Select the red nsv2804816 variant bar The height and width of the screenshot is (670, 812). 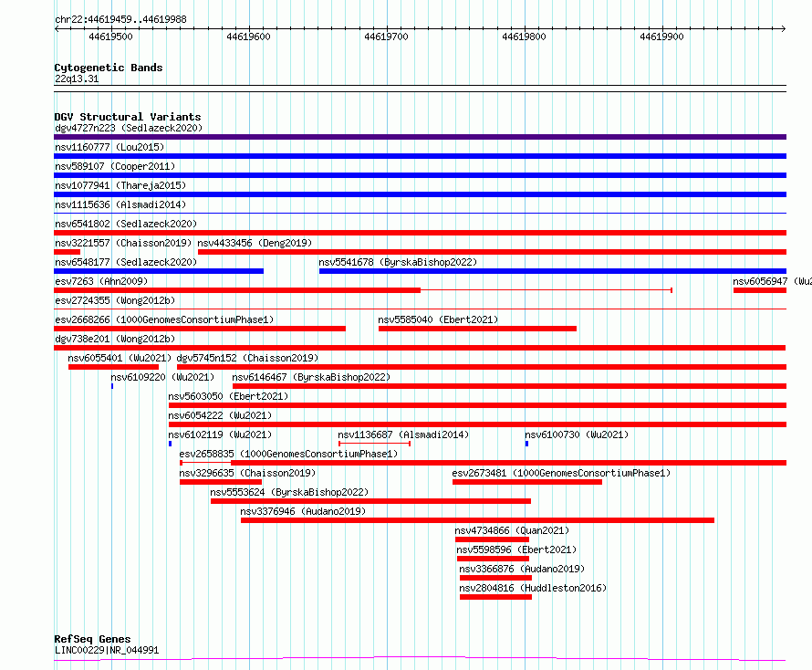tap(495, 597)
